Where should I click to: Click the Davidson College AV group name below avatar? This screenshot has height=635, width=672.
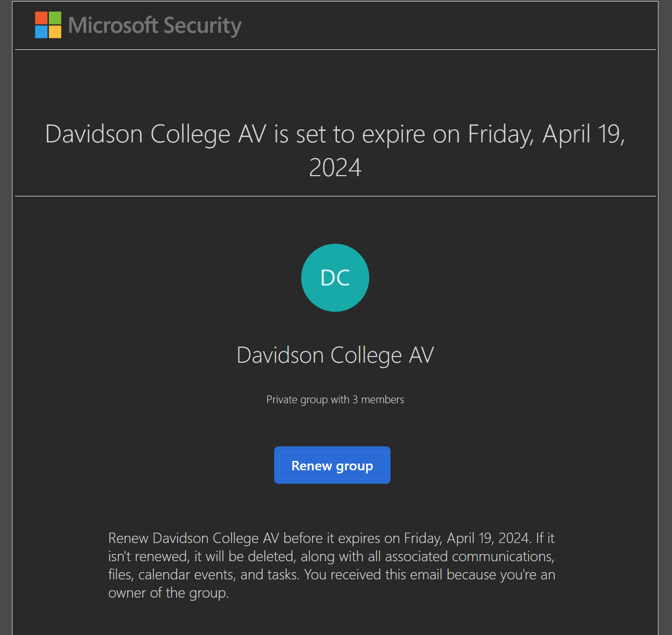pyautogui.click(x=335, y=355)
